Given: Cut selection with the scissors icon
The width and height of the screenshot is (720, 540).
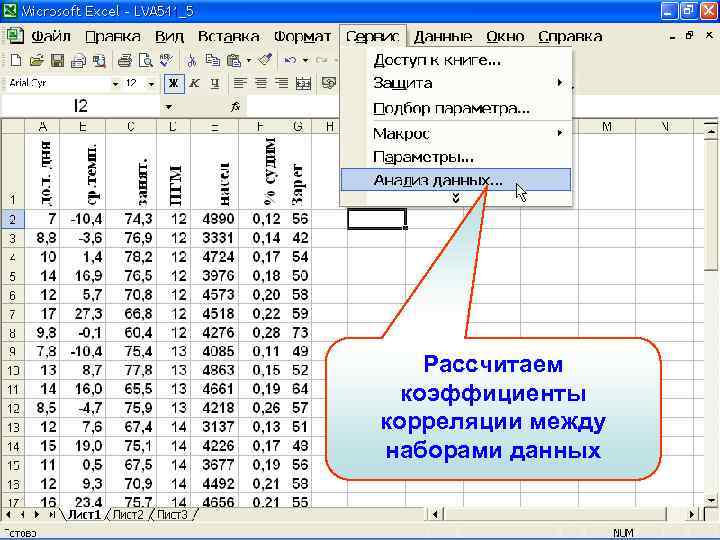Looking at the screenshot, I should coord(191,60).
